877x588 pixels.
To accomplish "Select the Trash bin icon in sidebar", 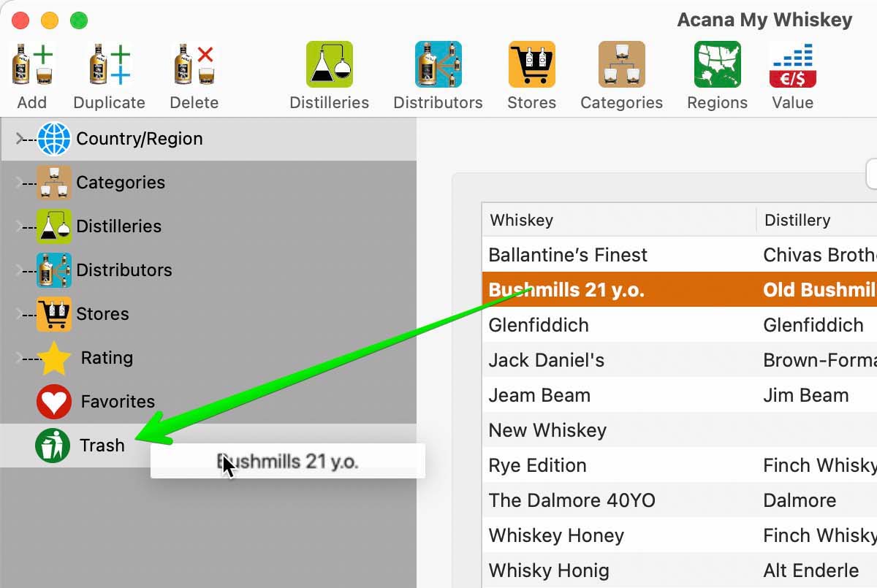I will [53, 446].
